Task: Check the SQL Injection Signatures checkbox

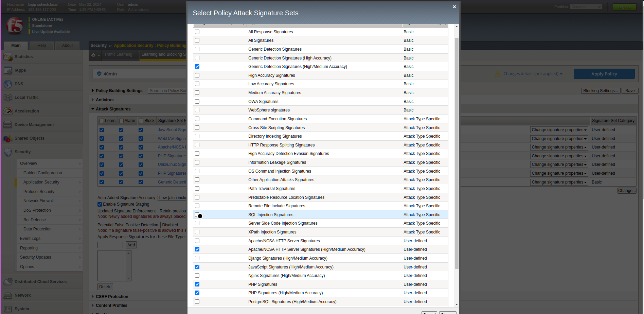Action: point(197,215)
